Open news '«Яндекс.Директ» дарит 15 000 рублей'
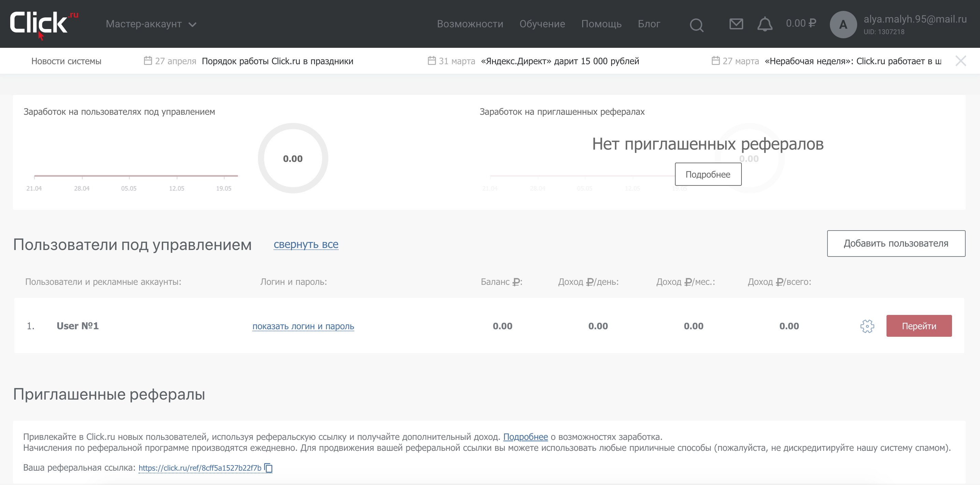Image resolution: width=980 pixels, height=485 pixels. (560, 61)
